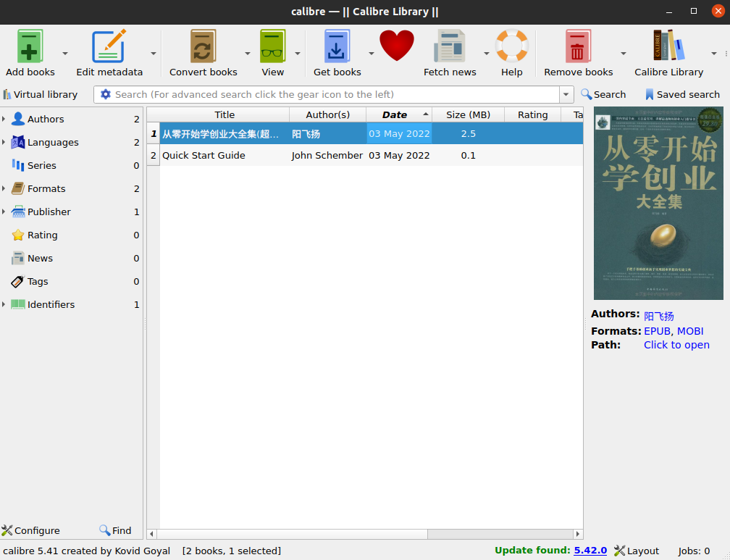Viewport: 730px width, 560px height.
Task: Click the Add books icon
Action: click(x=30, y=46)
